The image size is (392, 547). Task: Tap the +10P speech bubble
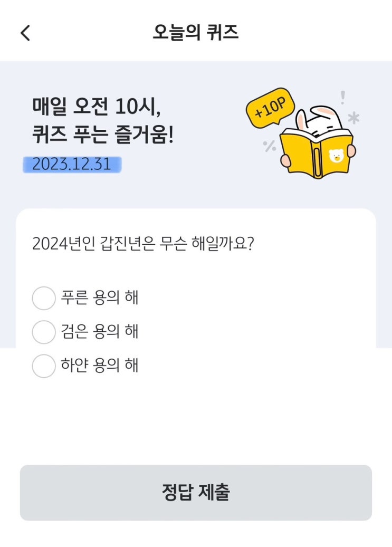271,107
